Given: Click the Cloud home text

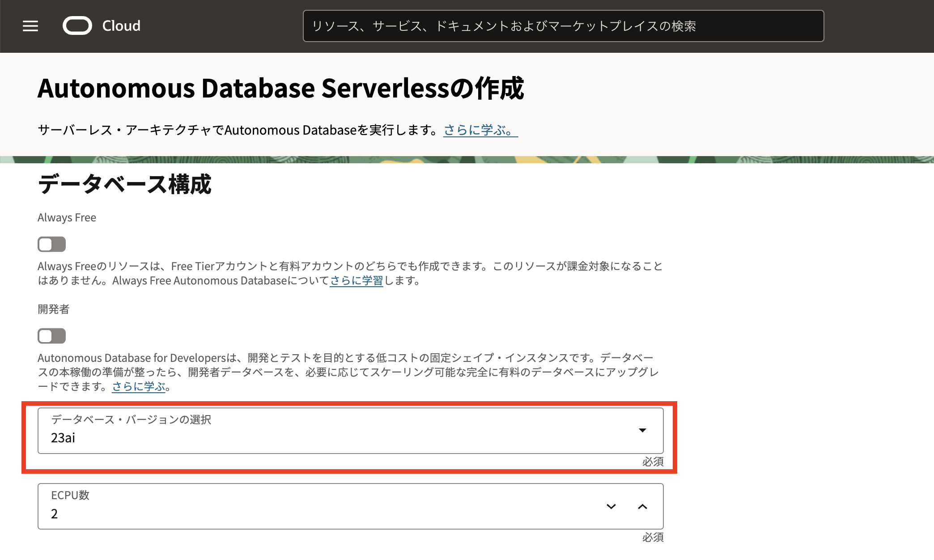Looking at the screenshot, I should coord(121,26).
